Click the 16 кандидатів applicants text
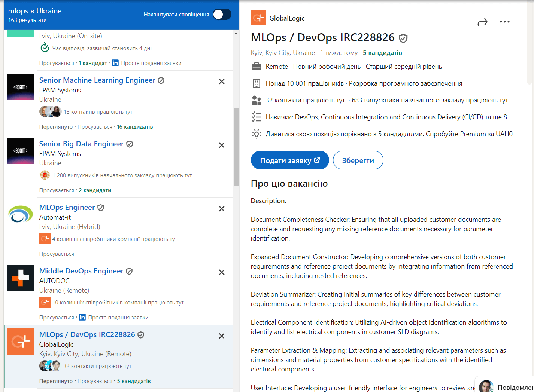This screenshot has height=392, width=534. point(135,127)
